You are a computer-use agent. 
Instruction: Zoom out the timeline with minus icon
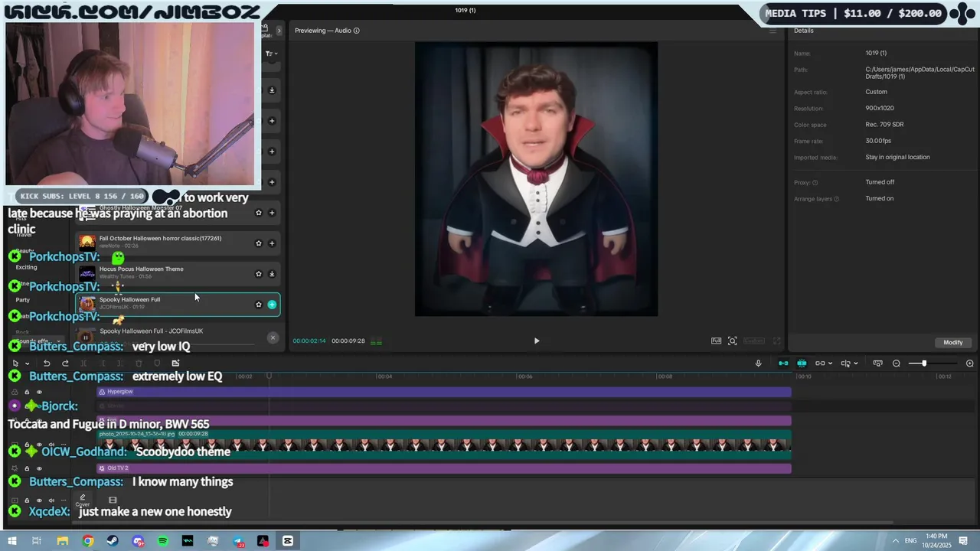coord(897,363)
